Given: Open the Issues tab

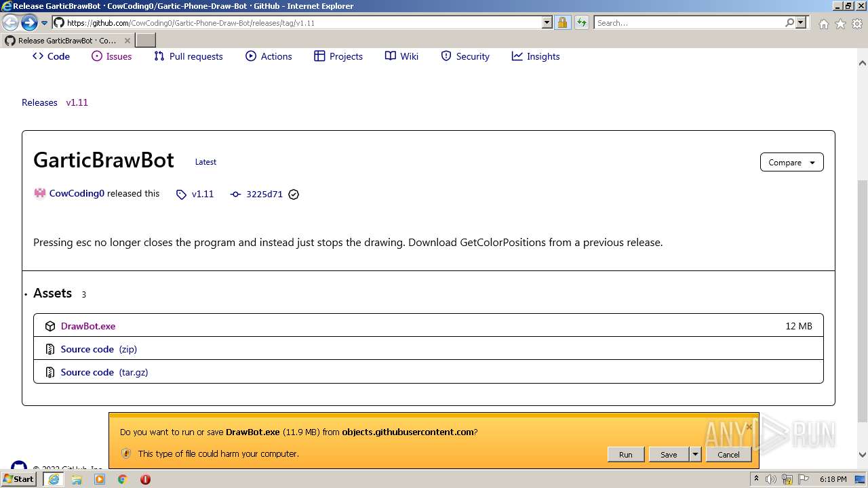Looking at the screenshot, I should [112, 56].
